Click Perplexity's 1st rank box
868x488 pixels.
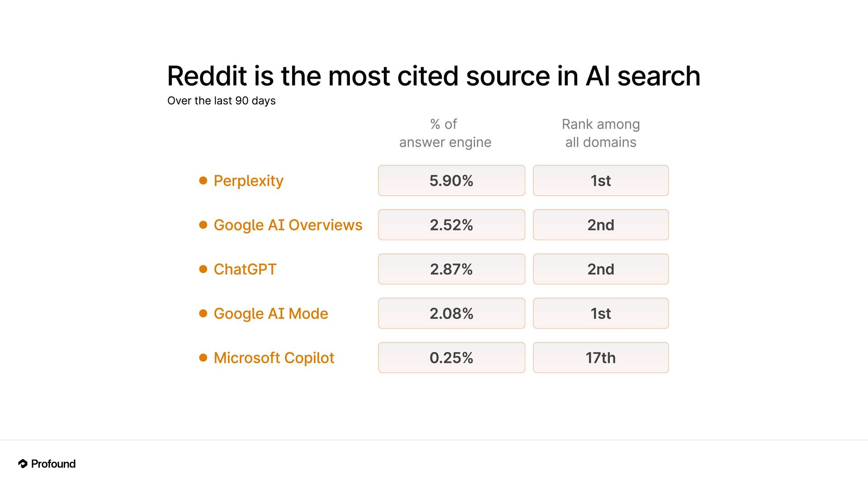600,181
